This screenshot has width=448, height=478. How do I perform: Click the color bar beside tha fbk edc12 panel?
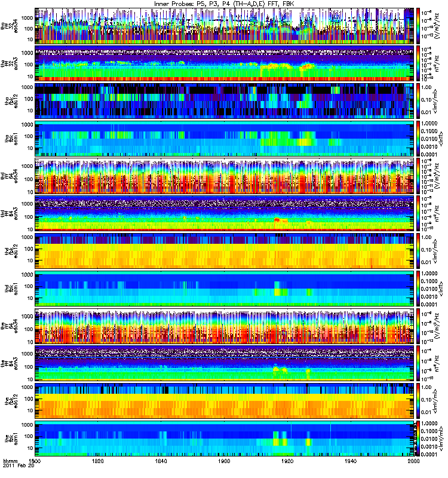pos(418,101)
